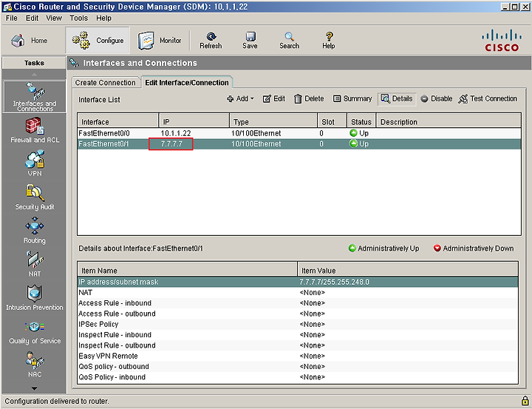Toggle the Details view button
Viewport: 532px width, 409px height.
coord(397,99)
